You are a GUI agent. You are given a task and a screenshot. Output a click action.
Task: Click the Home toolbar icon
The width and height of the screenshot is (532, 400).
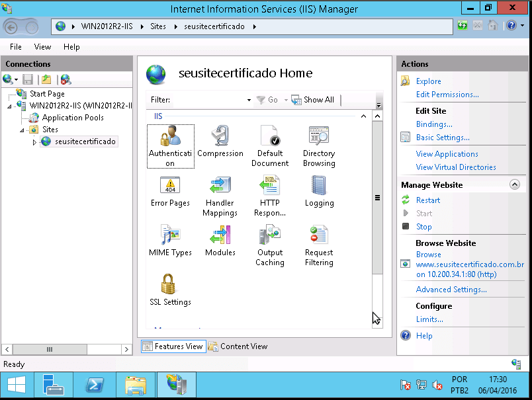pos(493,26)
